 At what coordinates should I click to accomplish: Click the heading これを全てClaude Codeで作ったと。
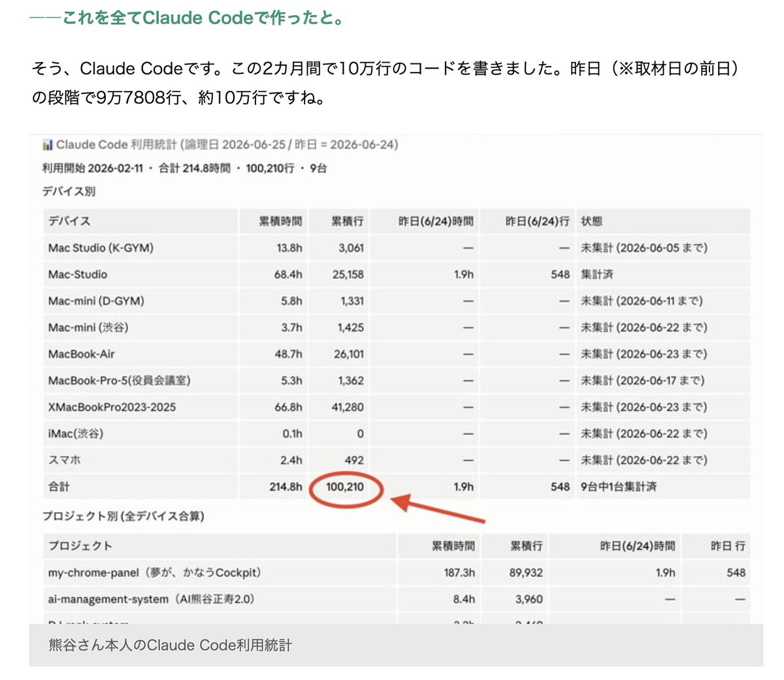coord(188,18)
